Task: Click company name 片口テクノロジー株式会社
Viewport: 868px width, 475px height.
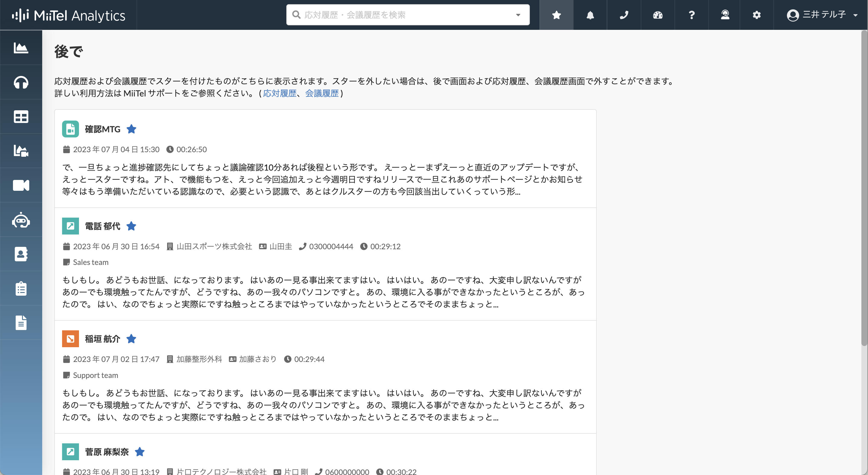Action: tap(222, 472)
